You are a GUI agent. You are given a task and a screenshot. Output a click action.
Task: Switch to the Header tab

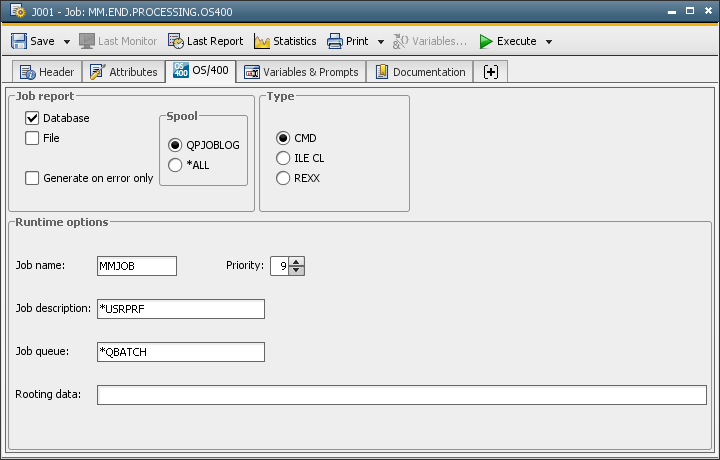pyautogui.click(x=46, y=72)
